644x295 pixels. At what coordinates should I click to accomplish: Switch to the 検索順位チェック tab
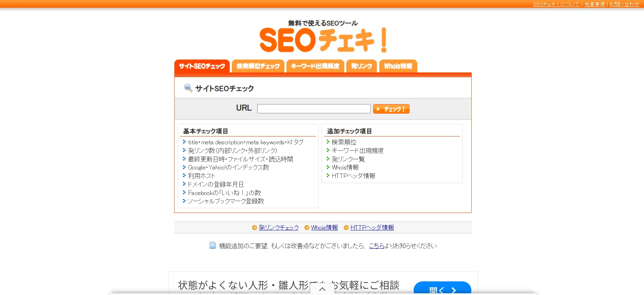tap(258, 66)
